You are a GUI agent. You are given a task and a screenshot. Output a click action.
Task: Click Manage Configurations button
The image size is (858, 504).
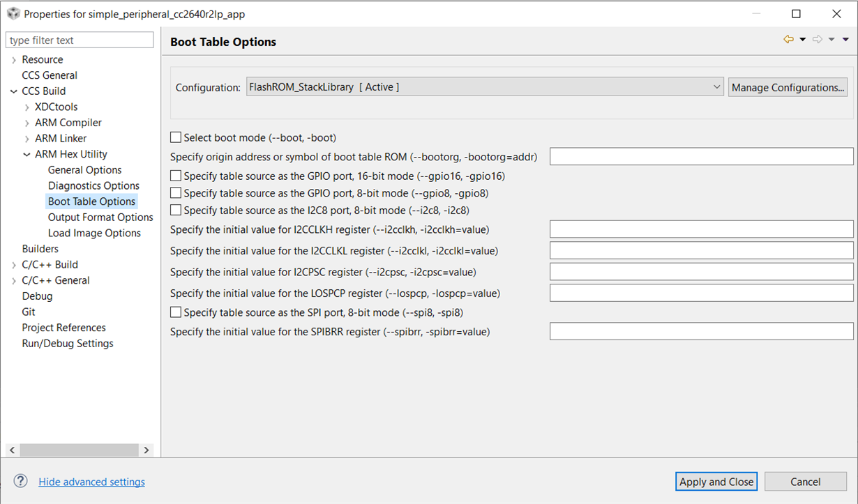(788, 87)
